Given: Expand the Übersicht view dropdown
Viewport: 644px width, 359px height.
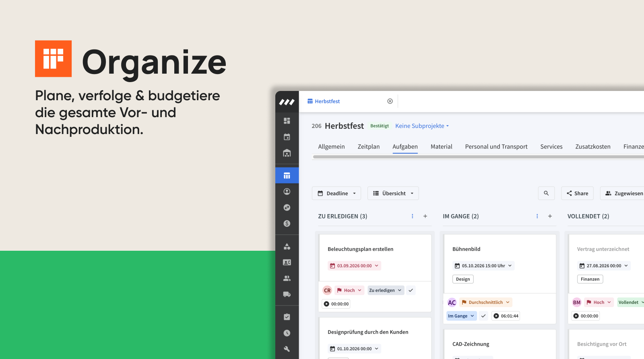Looking at the screenshot, I should click(x=393, y=193).
